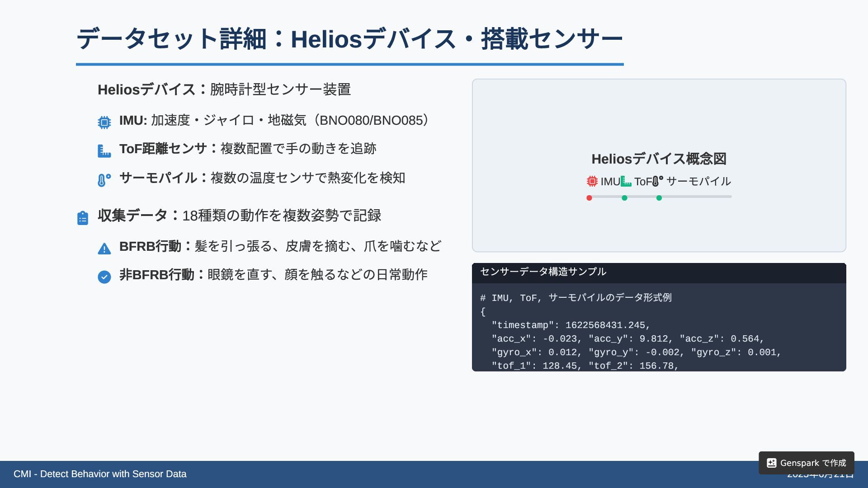Click the BFRB行動：髪を引っ張る bullet text

tap(280, 246)
